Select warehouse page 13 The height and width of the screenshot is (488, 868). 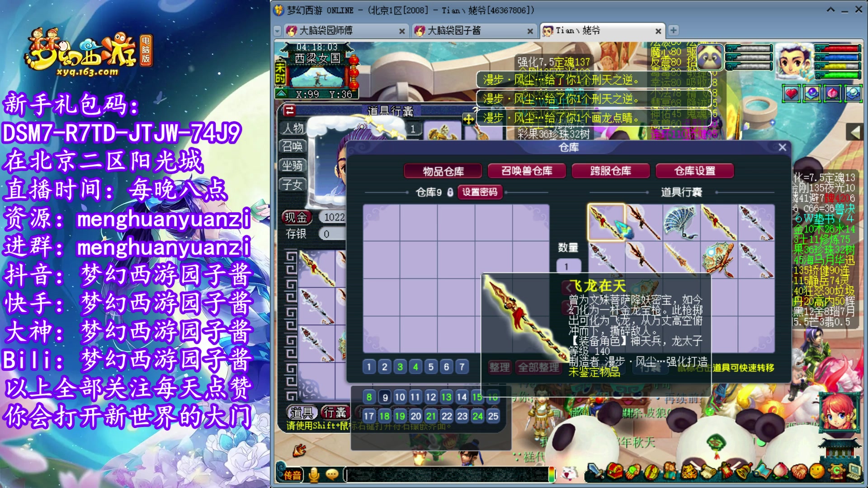(x=446, y=397)
